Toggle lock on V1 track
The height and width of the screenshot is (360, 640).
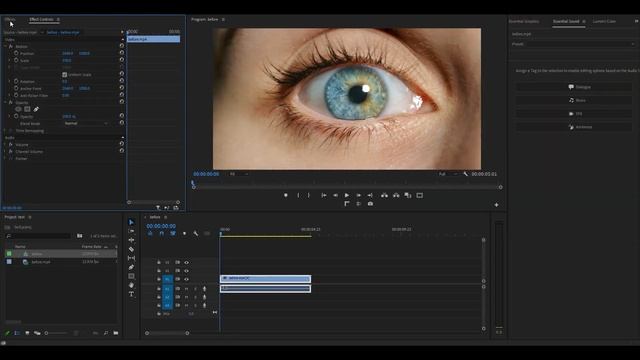(159, 279)
